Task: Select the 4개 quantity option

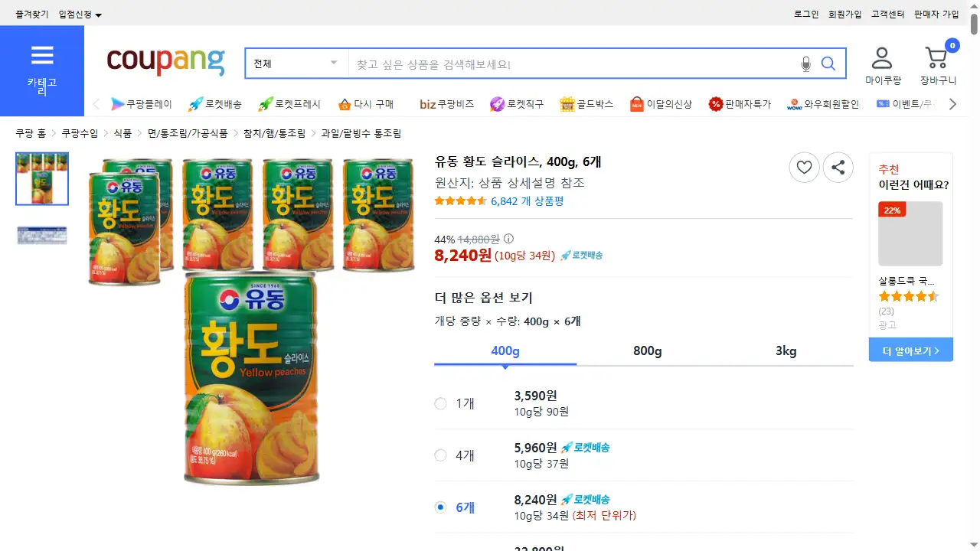Action: pyautogui.click(x=440, y=455)
